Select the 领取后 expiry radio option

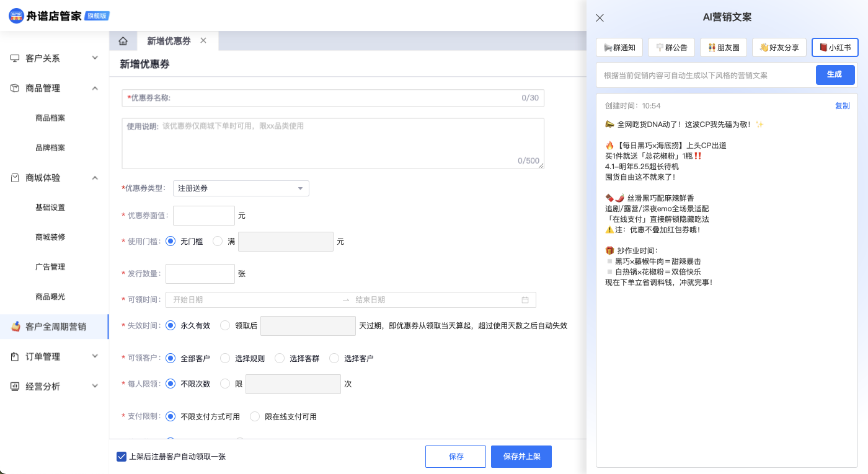point(225,325)
